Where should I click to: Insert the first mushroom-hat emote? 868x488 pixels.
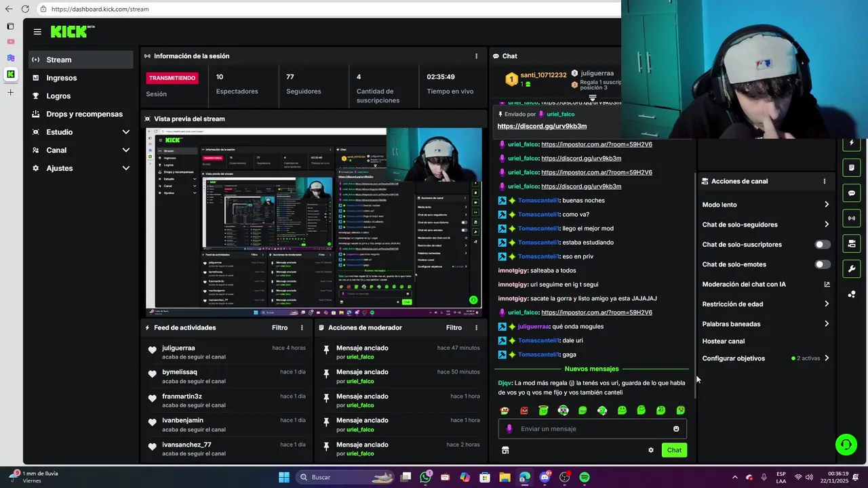click(504, 411)
